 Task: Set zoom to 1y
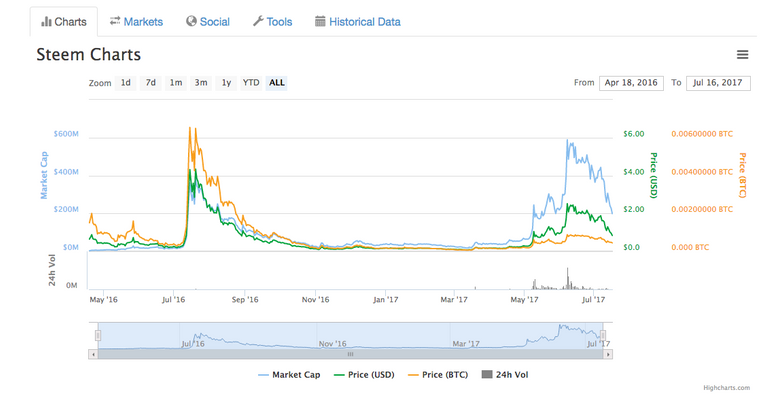[x=226, y=83]
